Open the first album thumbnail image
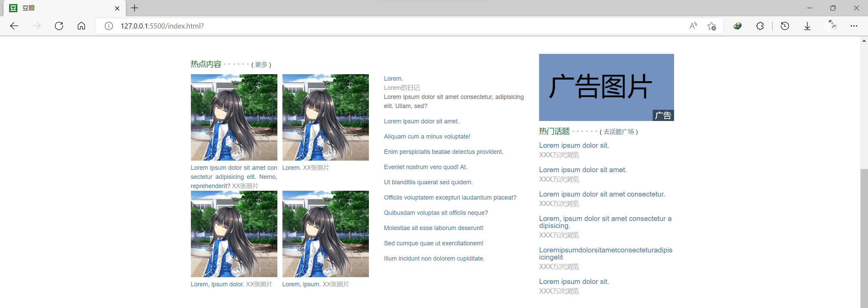Image resolution: width=868 pixels, height=308 pixels. [x=234, y=117]
